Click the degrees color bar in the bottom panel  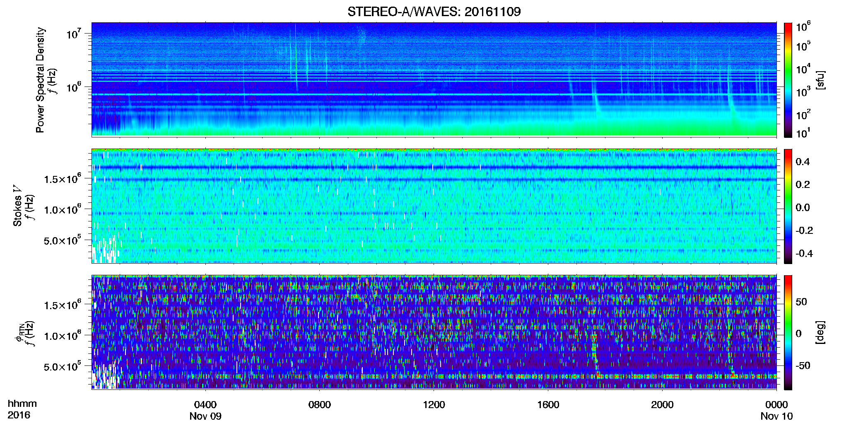788,332
